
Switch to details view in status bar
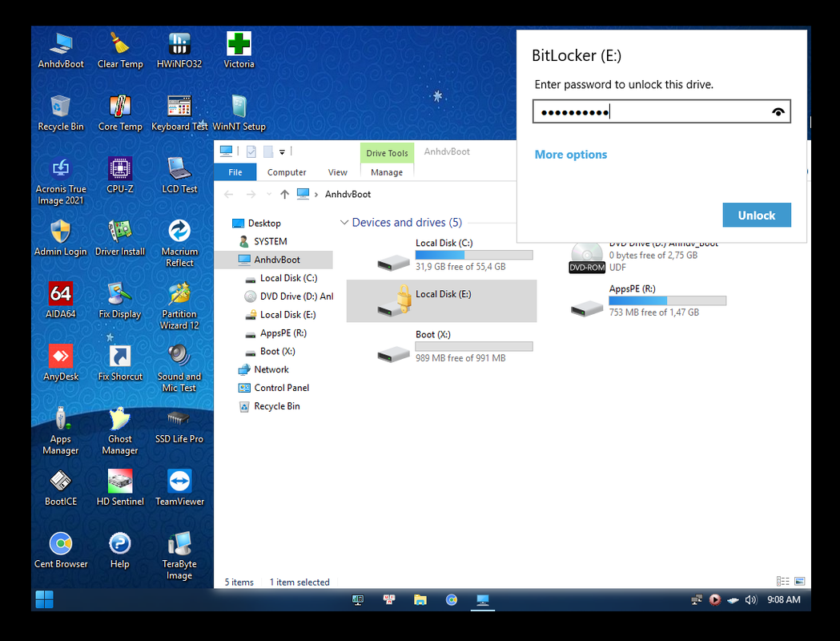click(782, 581)
